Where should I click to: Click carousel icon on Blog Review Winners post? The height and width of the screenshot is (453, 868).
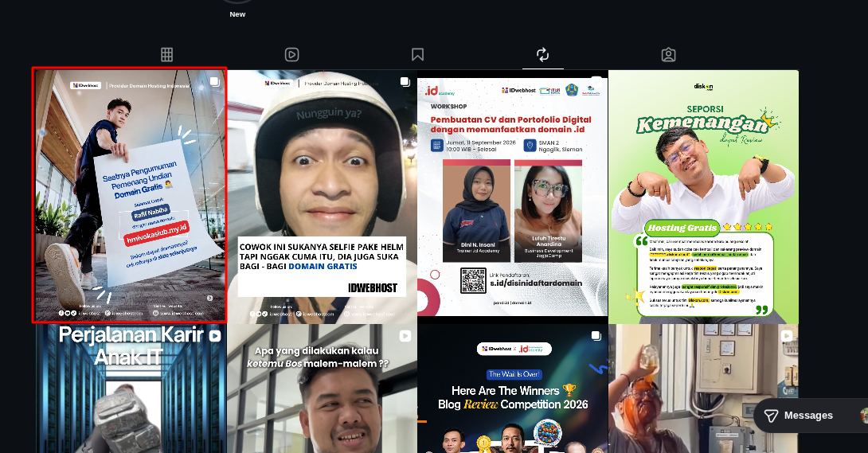(x=596, y=336)
